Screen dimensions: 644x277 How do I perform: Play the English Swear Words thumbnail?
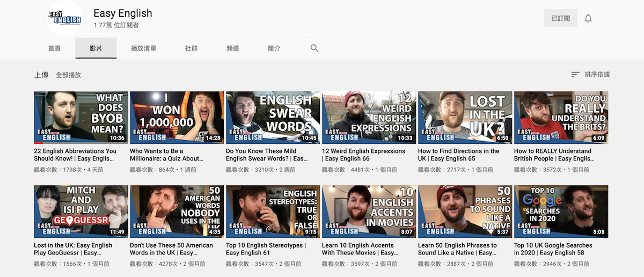273,118
